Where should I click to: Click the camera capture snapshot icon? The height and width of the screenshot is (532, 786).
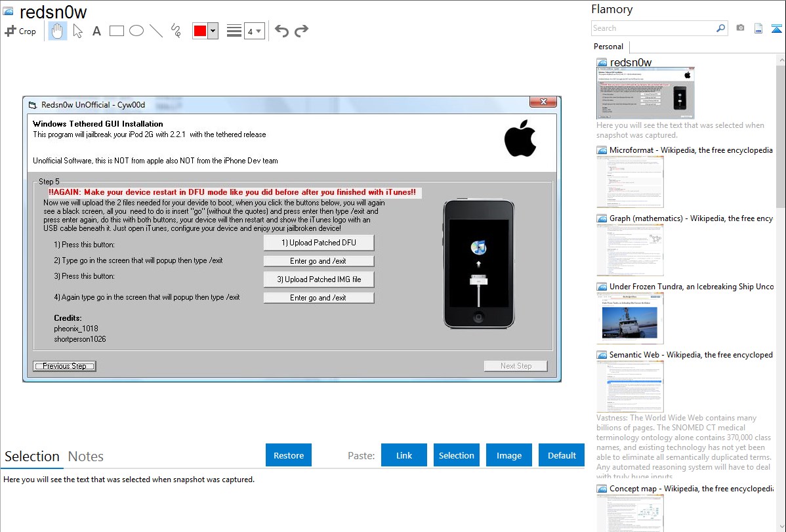740,28
